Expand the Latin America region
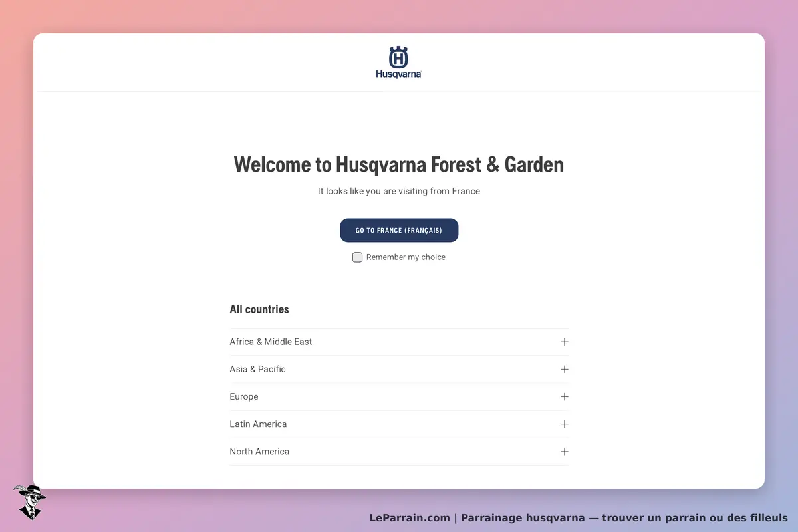This screenshot has width=798, height=532. [x=399, y=424]
